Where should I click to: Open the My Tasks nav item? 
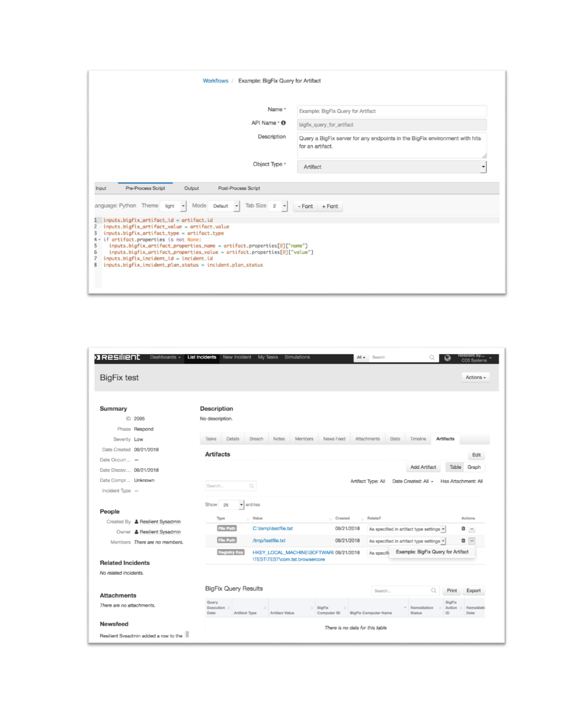point(268,357)
